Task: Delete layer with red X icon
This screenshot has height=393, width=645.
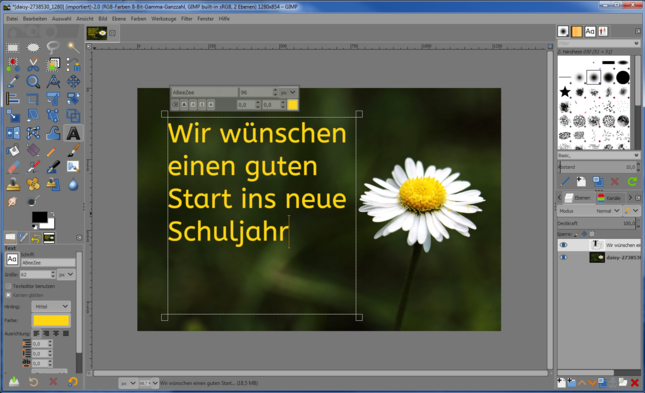Action: point(634,383)
